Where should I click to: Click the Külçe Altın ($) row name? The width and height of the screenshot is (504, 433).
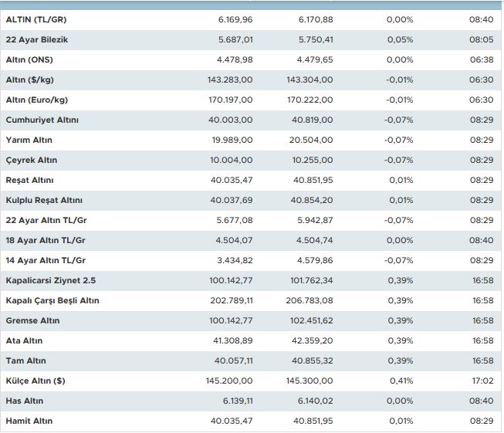tap(35, 381)
